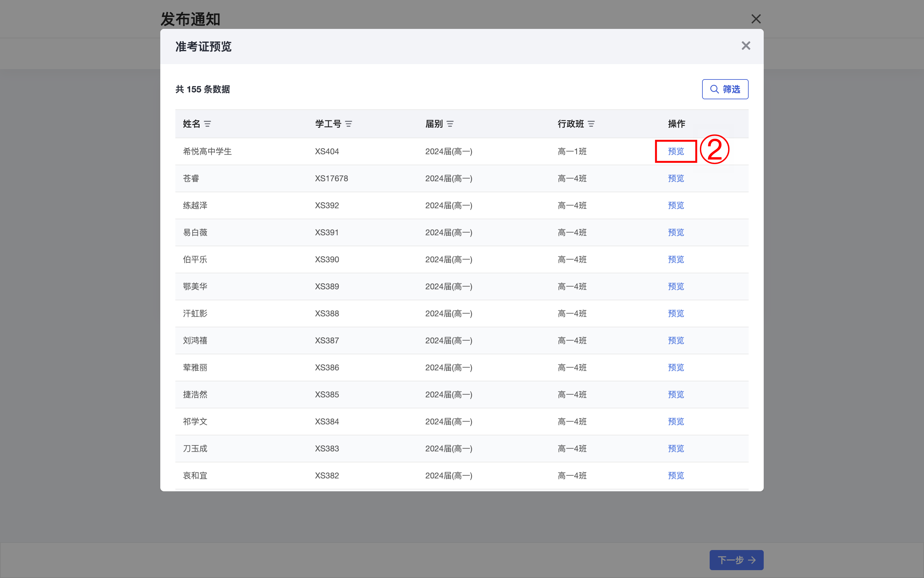Click the 姓名 column header
This screenshot has width=924, height=578.
coord(192,124)
